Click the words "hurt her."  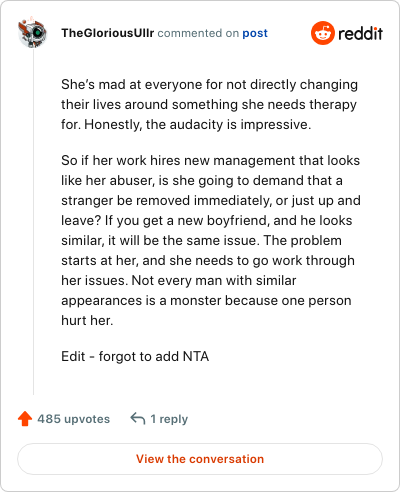[x=87, y=320]
